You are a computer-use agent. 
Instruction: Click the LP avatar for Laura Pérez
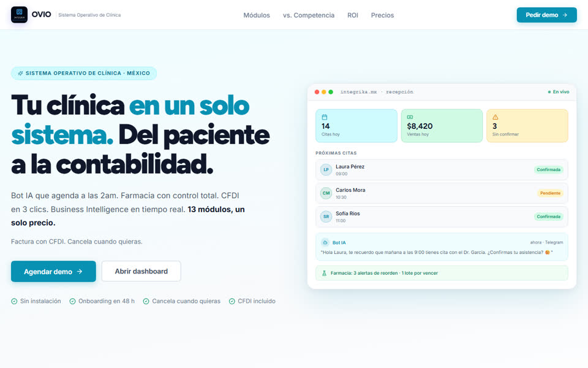pos(326,170)
